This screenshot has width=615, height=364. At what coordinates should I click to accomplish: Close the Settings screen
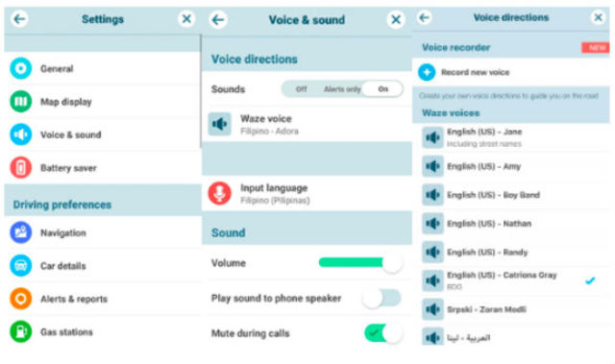point(186,18)
